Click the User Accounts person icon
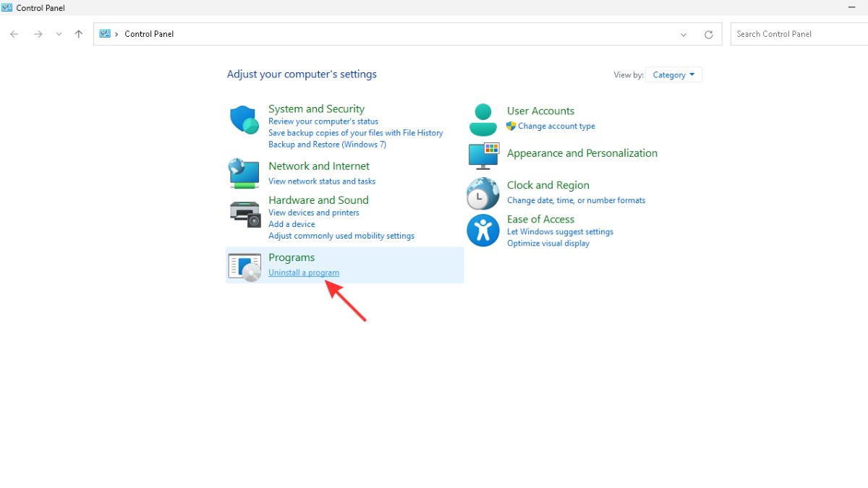The height and width of the screenshot is (488, 868). coord(483,120)
